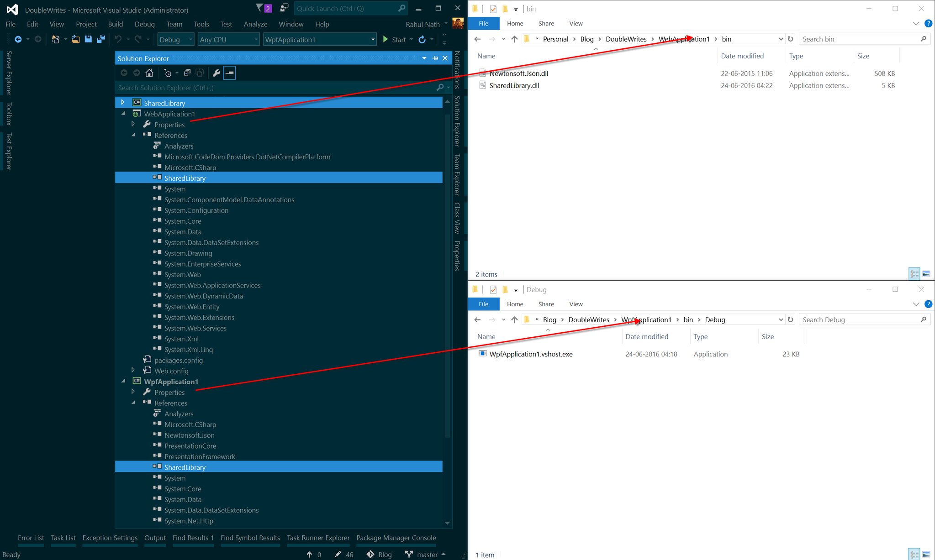This screenshot has width=935, height=560.
Task: Click the unpublished commits up-arrow indicator
Action: [314, 555]
